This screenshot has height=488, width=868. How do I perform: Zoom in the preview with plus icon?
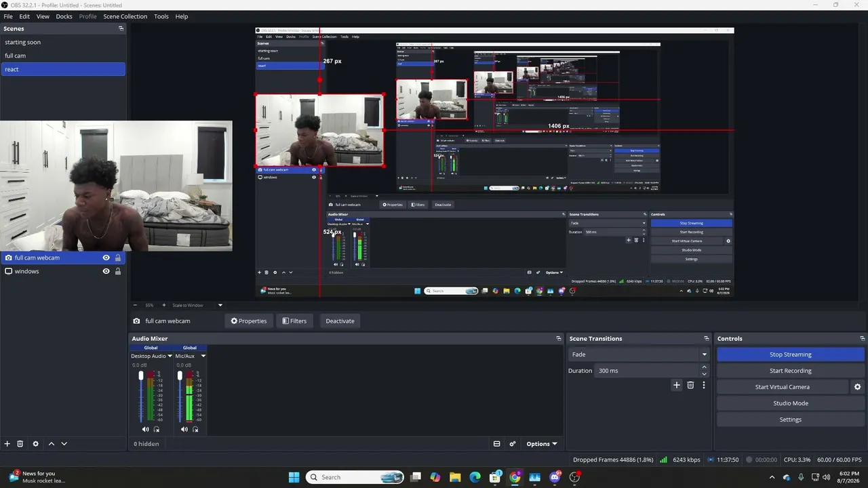[x=163, y=305]
